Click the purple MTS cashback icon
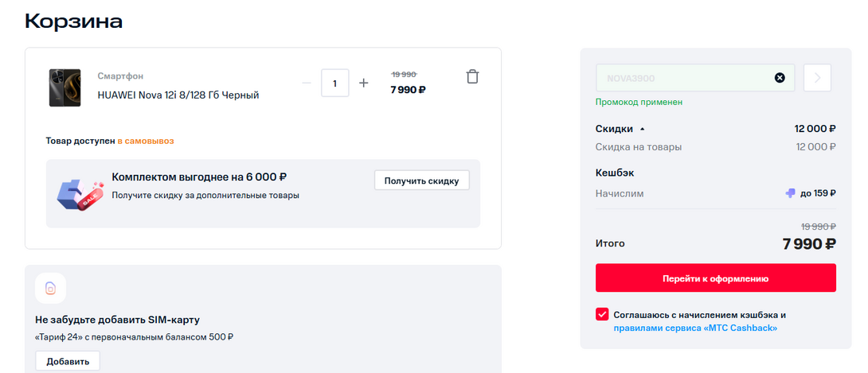Screen dimensions: 868x373 point(790,192)
